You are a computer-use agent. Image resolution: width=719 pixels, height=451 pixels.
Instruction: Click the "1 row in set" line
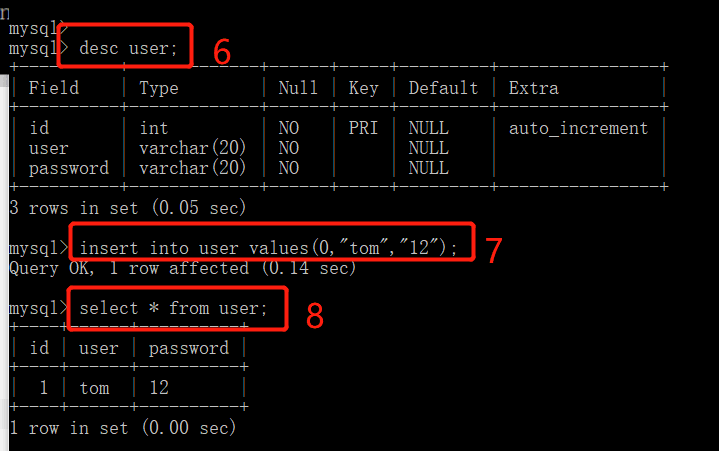pyautogui.click(x=122, y=428)
